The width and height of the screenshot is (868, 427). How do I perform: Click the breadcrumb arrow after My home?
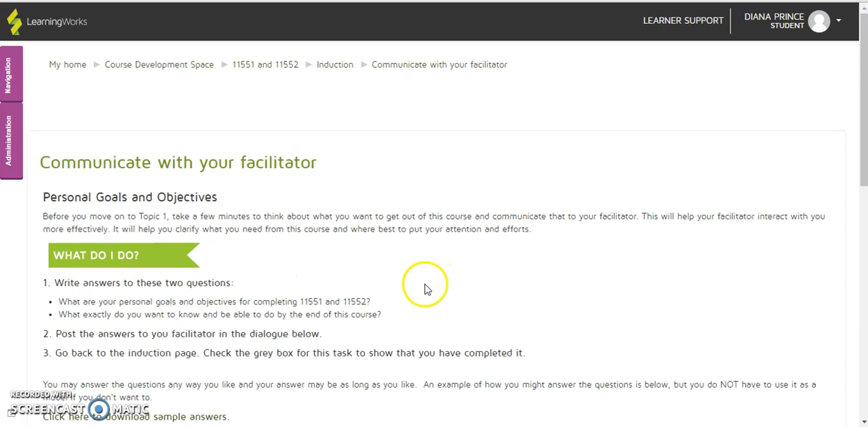click(96, 65)
